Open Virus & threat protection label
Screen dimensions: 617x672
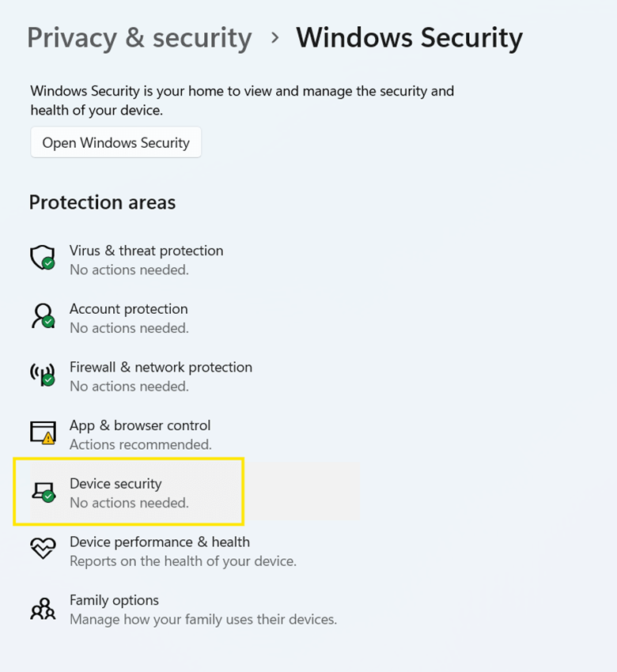(146, 251)
